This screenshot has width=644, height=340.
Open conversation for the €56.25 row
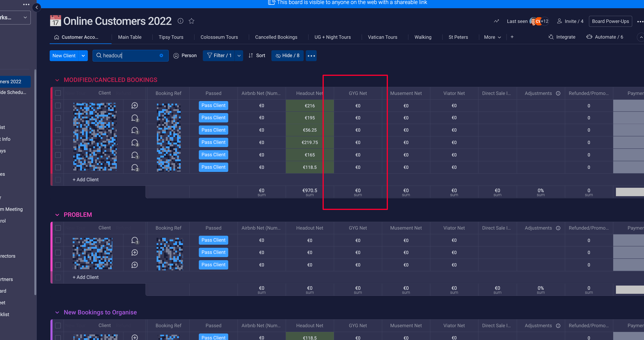pyautogui.click(x=135, y=130)
